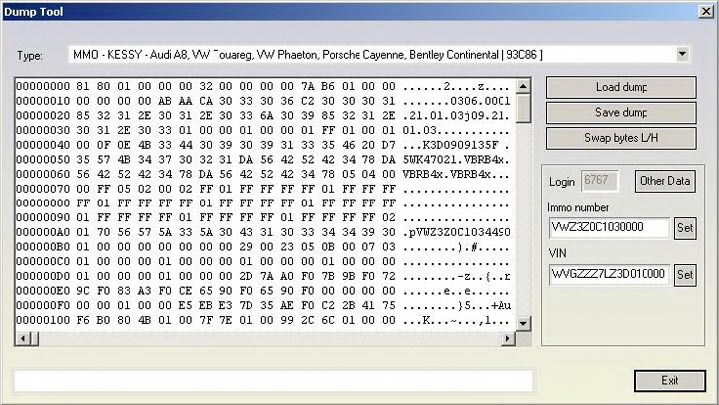719x405 pixels.
Task: Click the empty status field at bottom
Action: (x=272, y=381)
